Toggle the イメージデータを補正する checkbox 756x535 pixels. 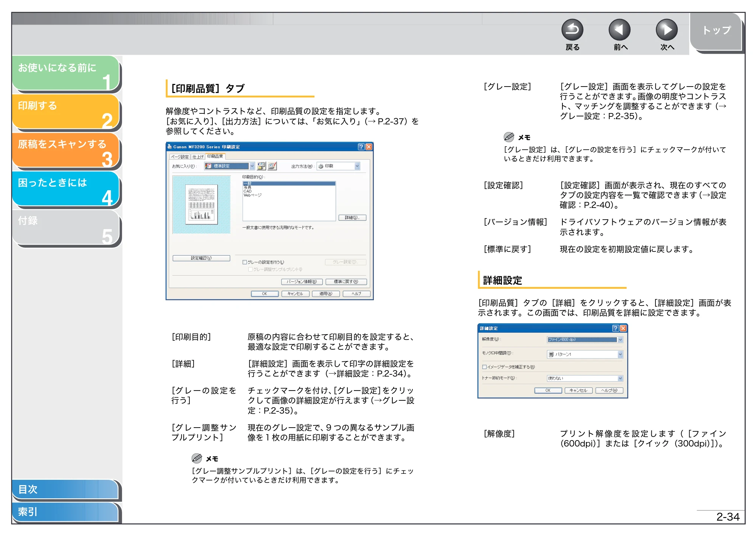(x=484, y=367)
